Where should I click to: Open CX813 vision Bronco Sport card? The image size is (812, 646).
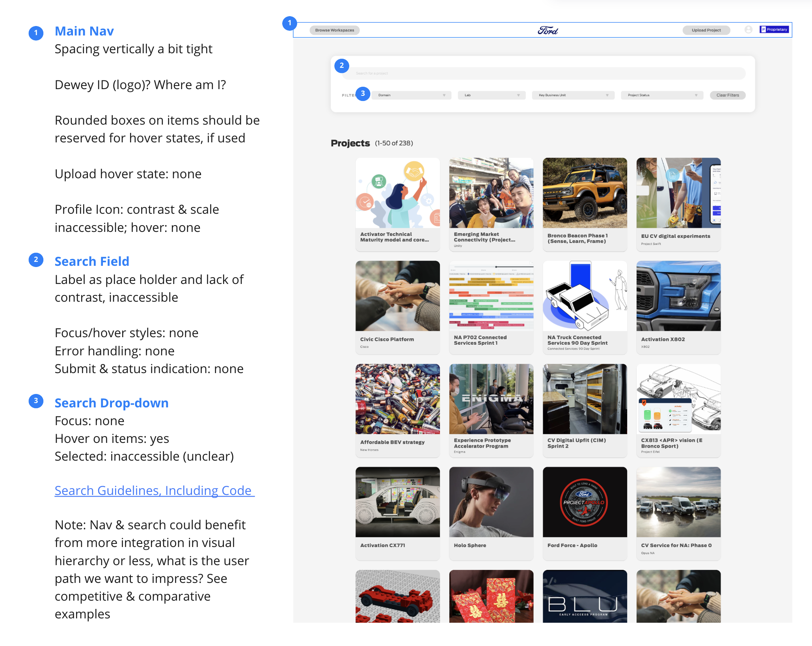678,411
